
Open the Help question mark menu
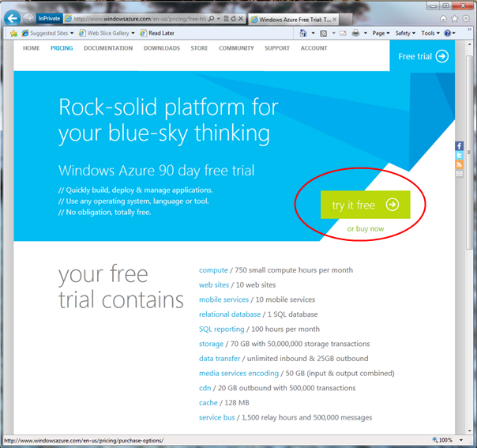449,33
